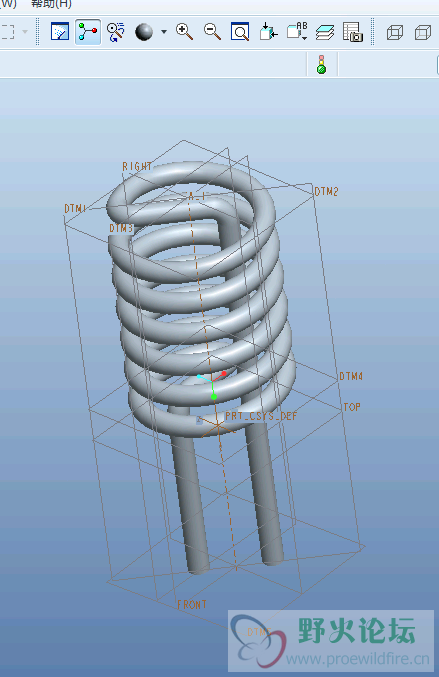Select the shaded sphere appearance icon
Image resolution: width=439 pixels, height=677 pixels.
click(144, 32)
